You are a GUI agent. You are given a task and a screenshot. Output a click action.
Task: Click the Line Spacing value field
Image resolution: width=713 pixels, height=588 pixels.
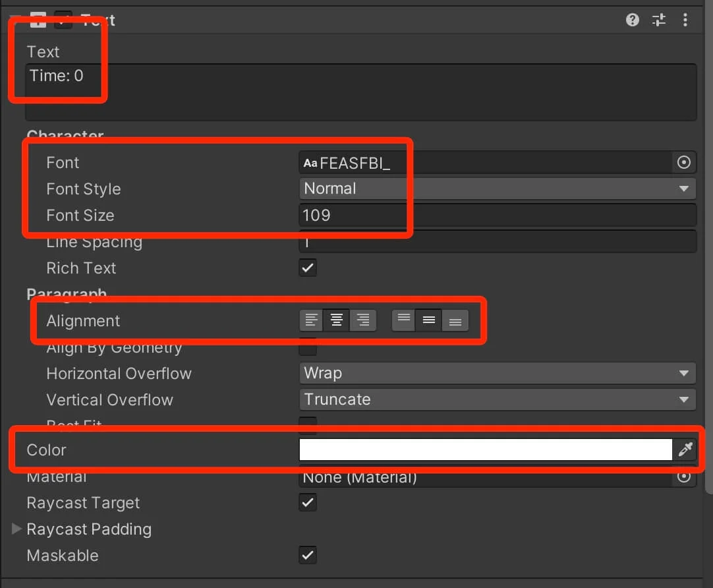(x=498, y=243)
